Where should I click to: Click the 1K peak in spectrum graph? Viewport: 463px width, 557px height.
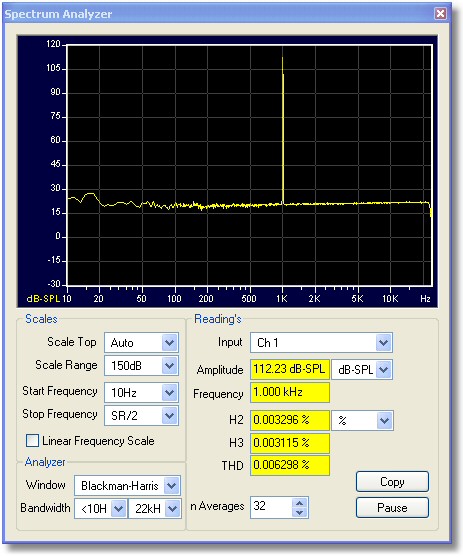(283, 130)
